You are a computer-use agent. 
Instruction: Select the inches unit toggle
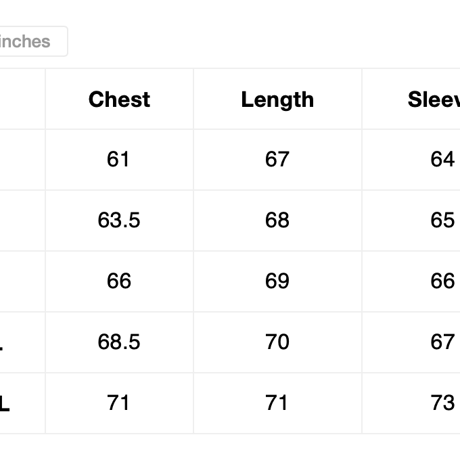click(x=33, y=41)
